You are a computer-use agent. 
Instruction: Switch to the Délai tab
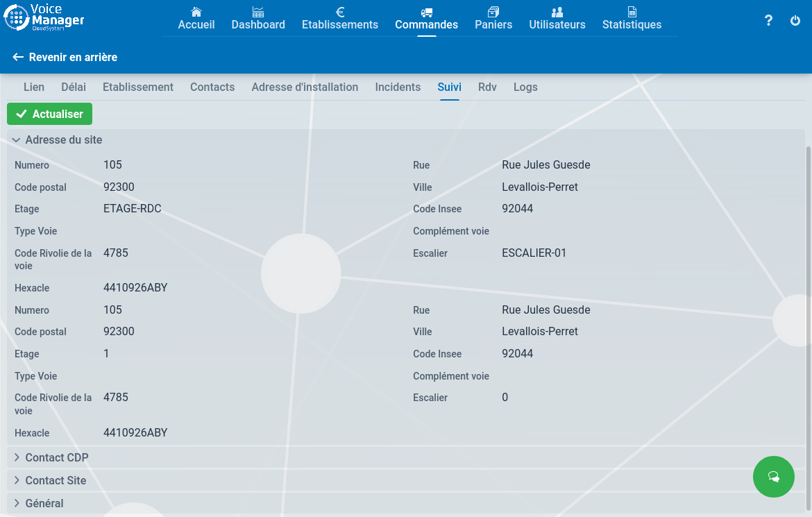click(x=74, y=87)
